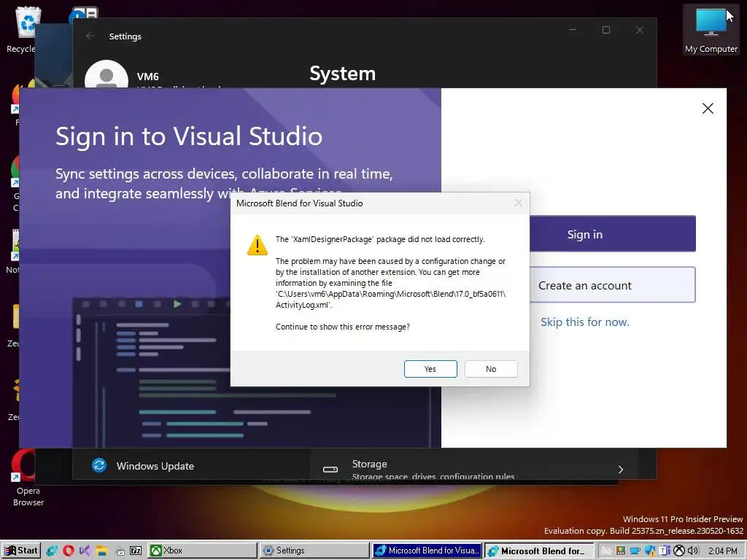
Task: Switch to the bold Microsoft Blend for... taskbar button
Action: (x=539, y=551)
